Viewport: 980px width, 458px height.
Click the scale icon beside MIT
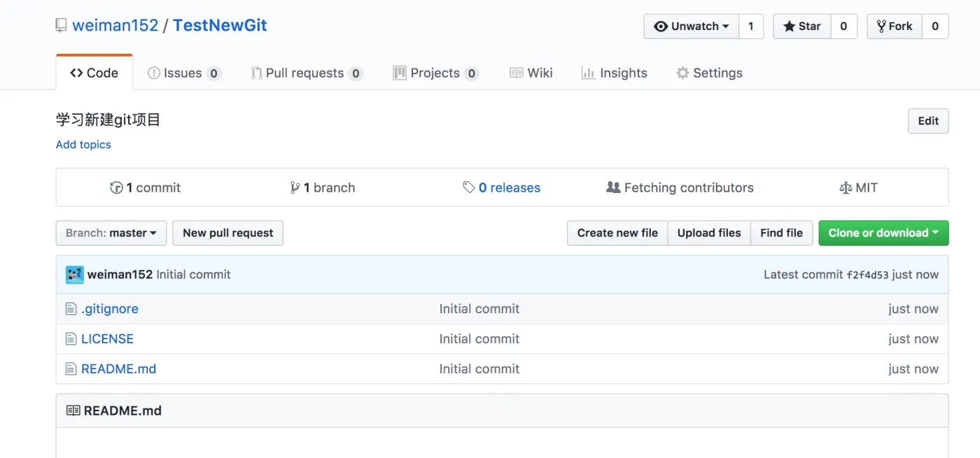pyautogui.click(x=845, y=187)
